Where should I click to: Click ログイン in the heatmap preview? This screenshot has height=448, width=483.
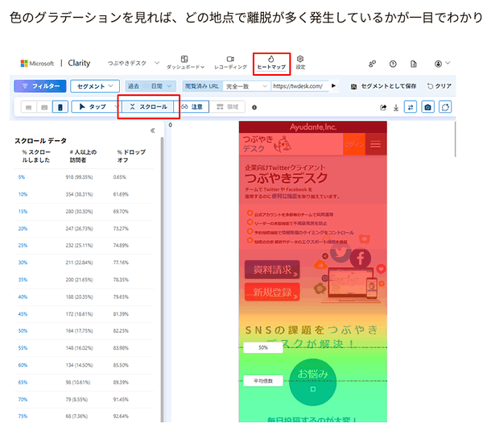[x=354, y=144]
